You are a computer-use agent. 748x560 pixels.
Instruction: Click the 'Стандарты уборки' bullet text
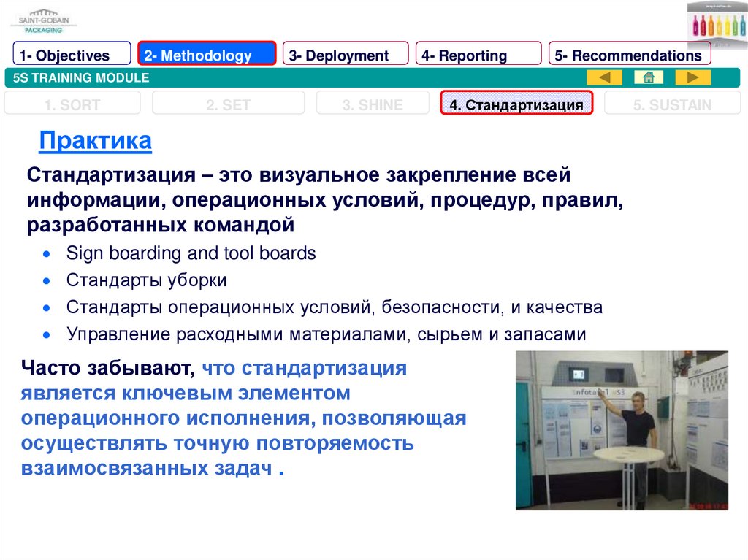pyautogui.click(x=146, y=280)
